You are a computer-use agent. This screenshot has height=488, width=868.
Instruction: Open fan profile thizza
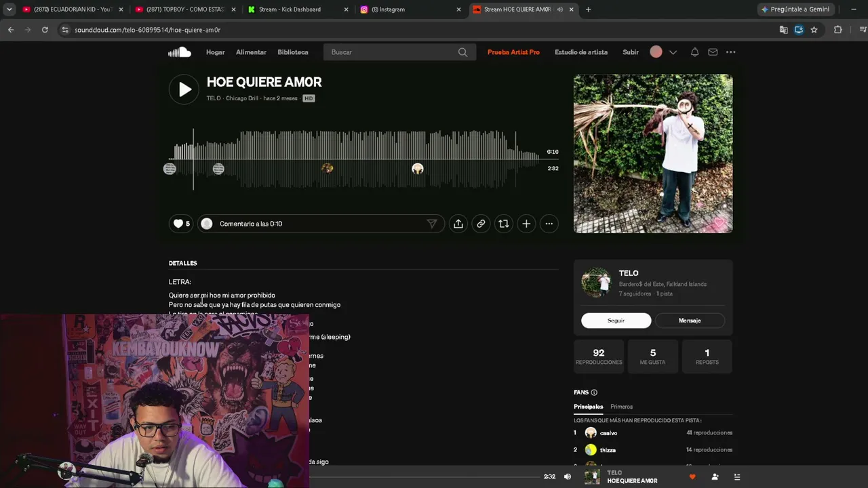click(608, 450)
